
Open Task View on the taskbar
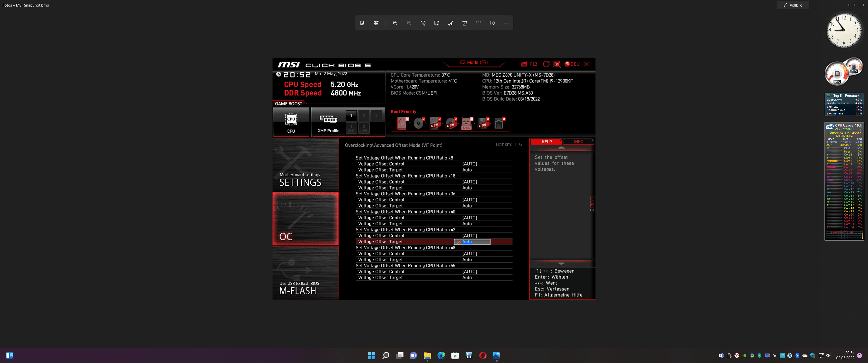click(400, 355)
